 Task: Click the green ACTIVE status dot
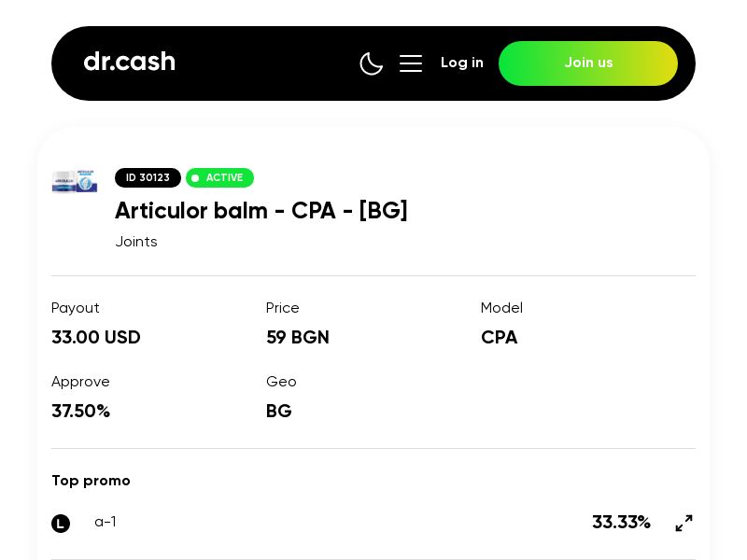[196, 178]
